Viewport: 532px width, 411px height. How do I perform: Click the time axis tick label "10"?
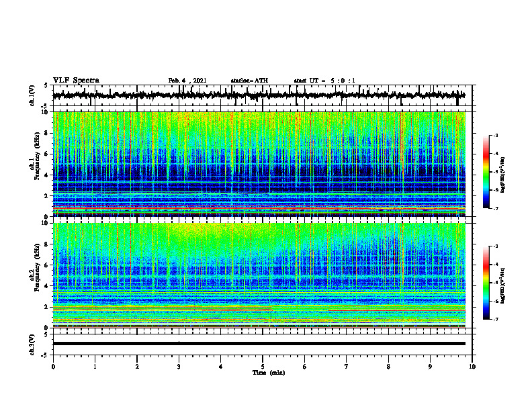pyautogui.click(x=472, y=367)
